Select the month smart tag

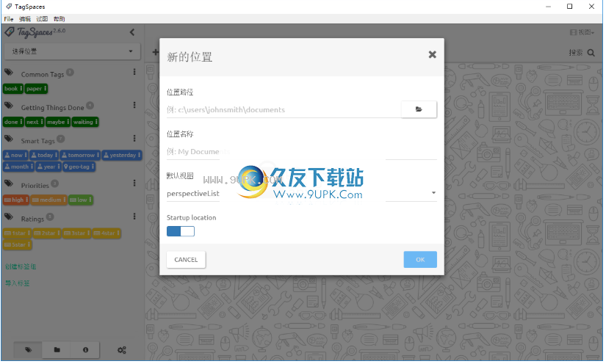[18, 167]
